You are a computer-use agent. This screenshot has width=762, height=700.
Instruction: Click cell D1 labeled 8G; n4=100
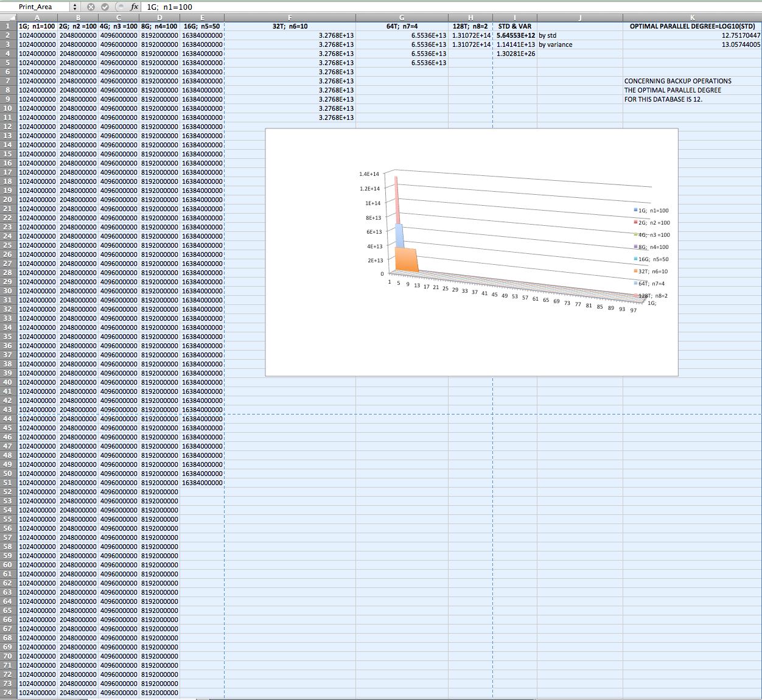159,26
